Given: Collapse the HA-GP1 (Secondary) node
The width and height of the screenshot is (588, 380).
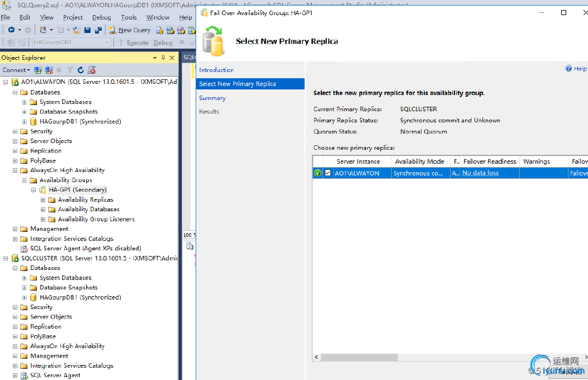Looking at the screenshot, I should tap(34, 190).
